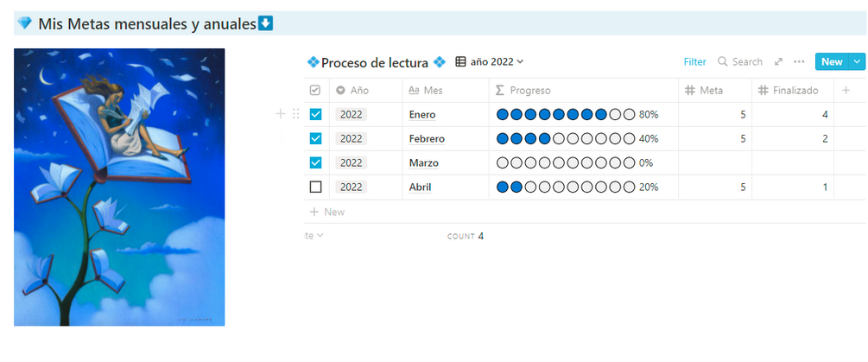This screenshot has width=868, height=362.
Task: Click the down-arrow emoji in page heading
Action: pos(266,23)
